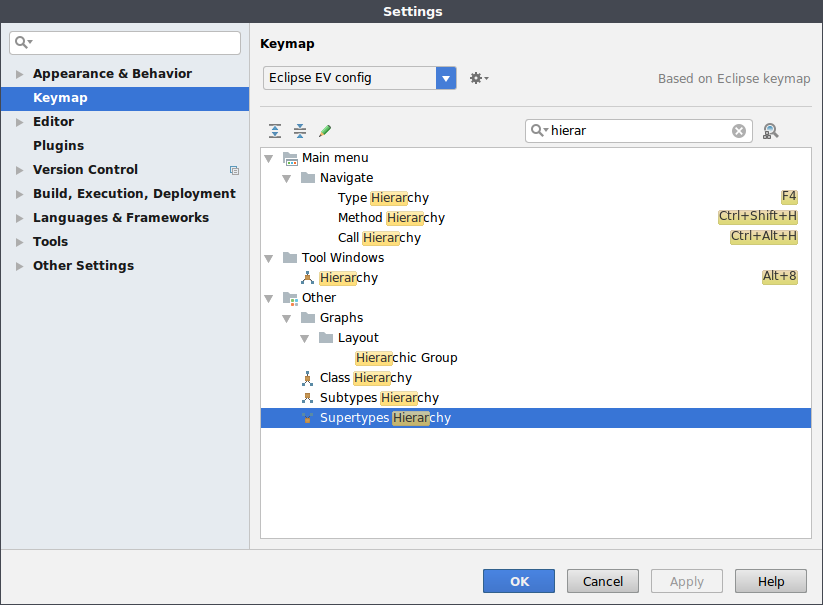Collapse the Main menu tree node
The width and height of the screenshot is (823, 605).
tap(269, 158)
